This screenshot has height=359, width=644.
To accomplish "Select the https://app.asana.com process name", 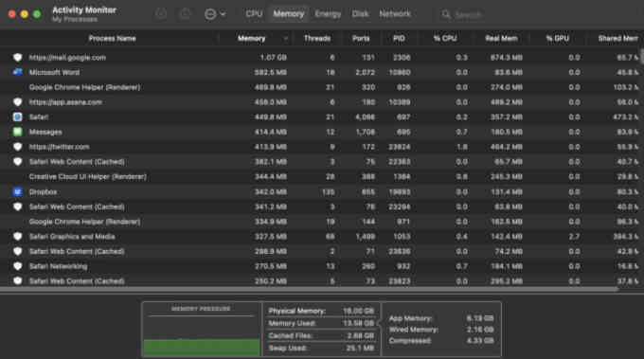I will pos(65,102).
